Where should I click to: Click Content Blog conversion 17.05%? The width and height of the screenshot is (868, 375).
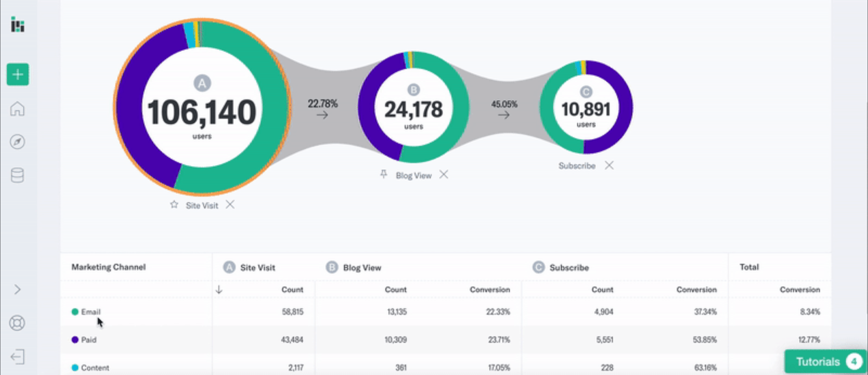click(x=499, y=368)
